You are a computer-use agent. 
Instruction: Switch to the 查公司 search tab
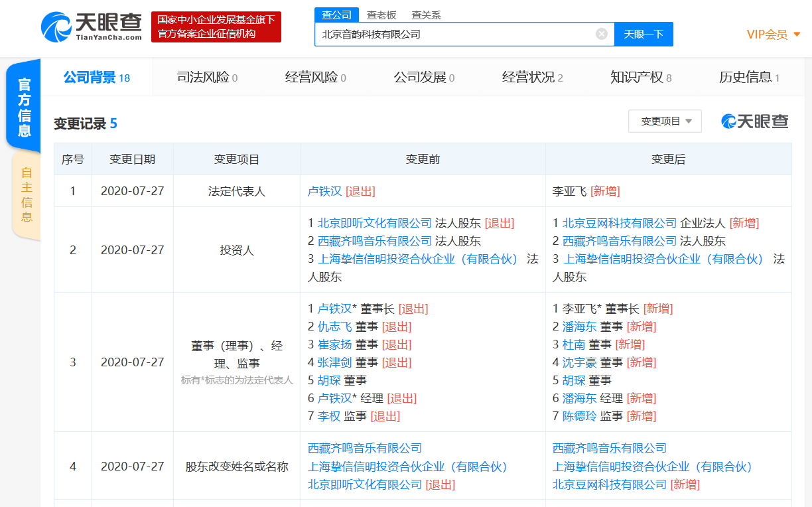[x=336, y=15]
